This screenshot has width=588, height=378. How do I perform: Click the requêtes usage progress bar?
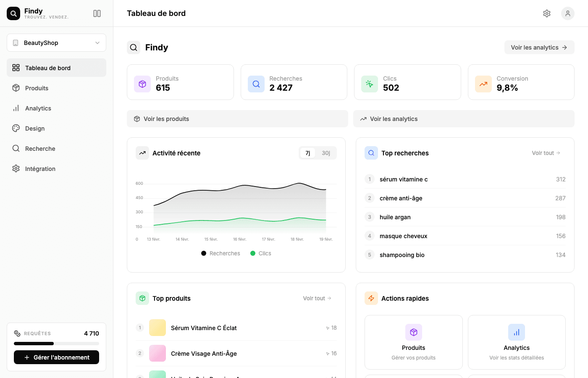coord(56,344)
